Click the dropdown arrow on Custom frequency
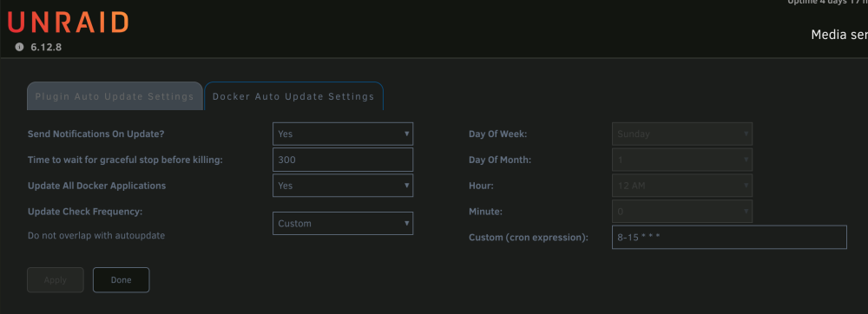The height and width of the screenshot is (314, 868). point(407,223)
